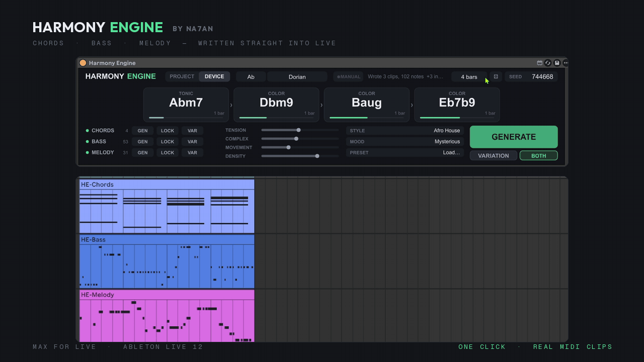Click VAR for the Chords row
Viewport: 644px width, 362px height.
coord(192,131)
